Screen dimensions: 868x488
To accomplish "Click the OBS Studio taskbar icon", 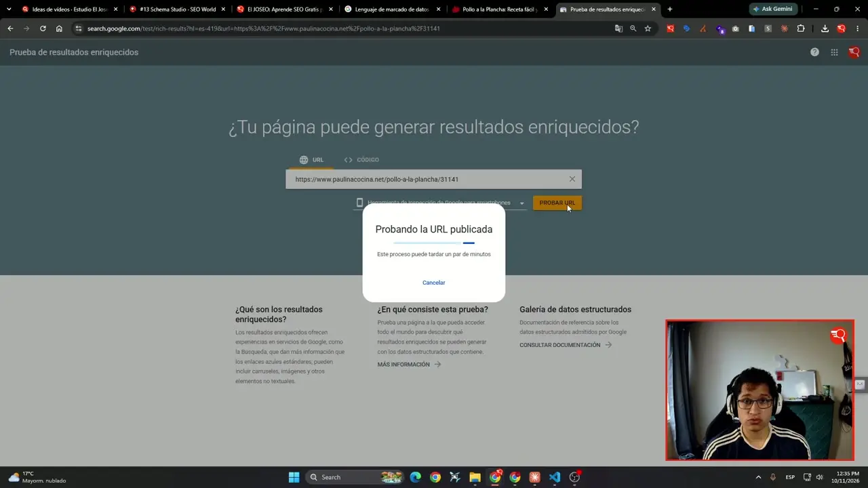I will pyautogui.click(x=575, y=477).
